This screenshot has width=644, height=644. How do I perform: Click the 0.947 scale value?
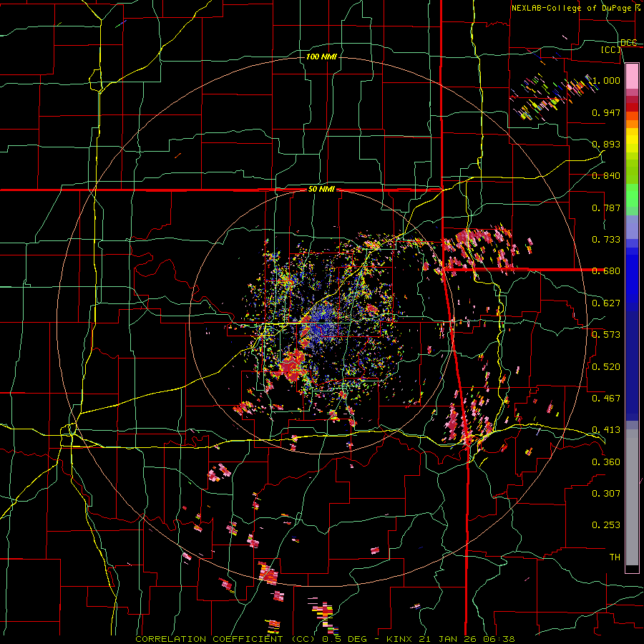click(606, 112)
